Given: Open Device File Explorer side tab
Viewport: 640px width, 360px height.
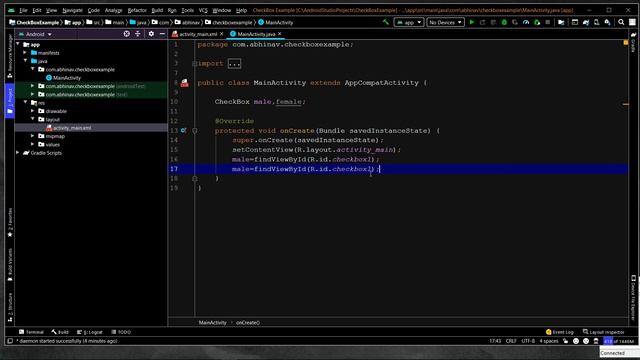Looking at the screenshot, I should coord(633,297).
